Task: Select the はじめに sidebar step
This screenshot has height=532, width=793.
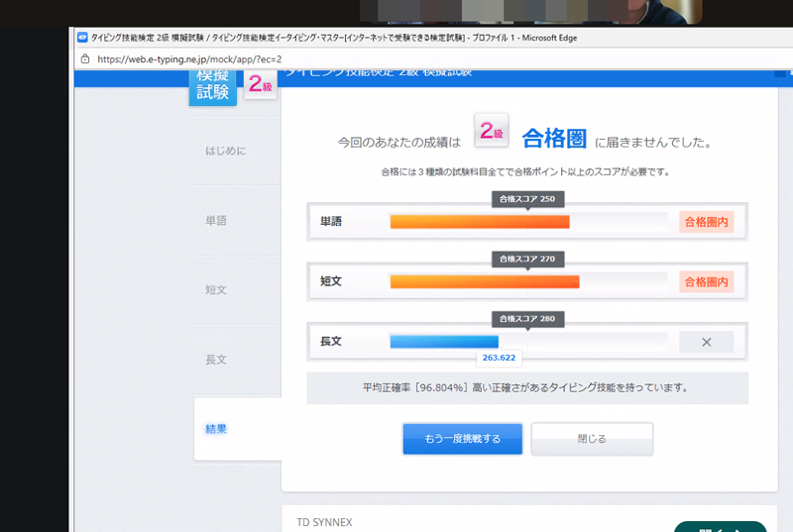Action: (x=226, y=152)
